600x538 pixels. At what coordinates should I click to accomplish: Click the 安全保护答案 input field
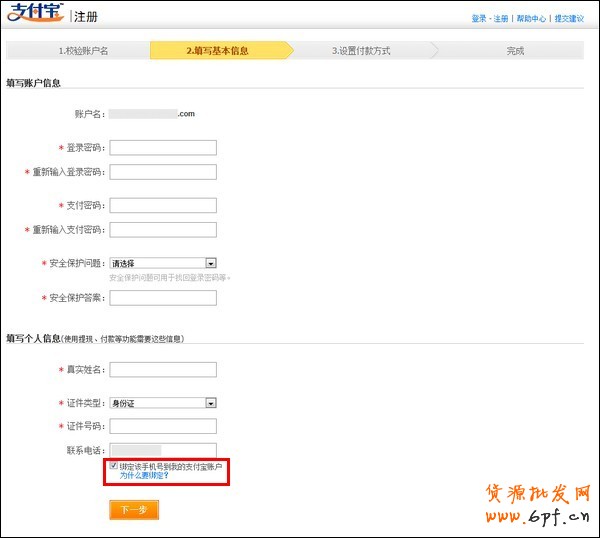[x=163, y=298]
